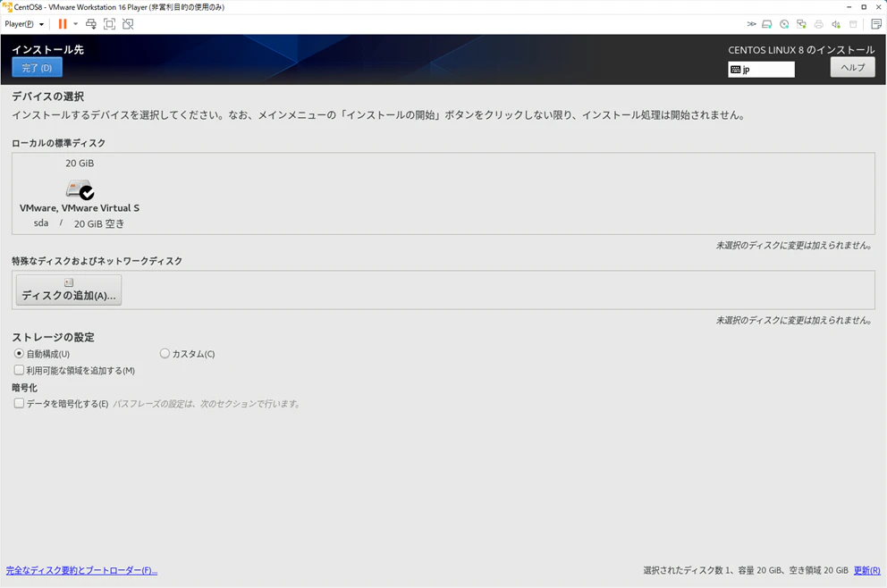Click the ディスクの追加(A)... button
Viewport: 887px width, 588px height.
pos(69,290)
